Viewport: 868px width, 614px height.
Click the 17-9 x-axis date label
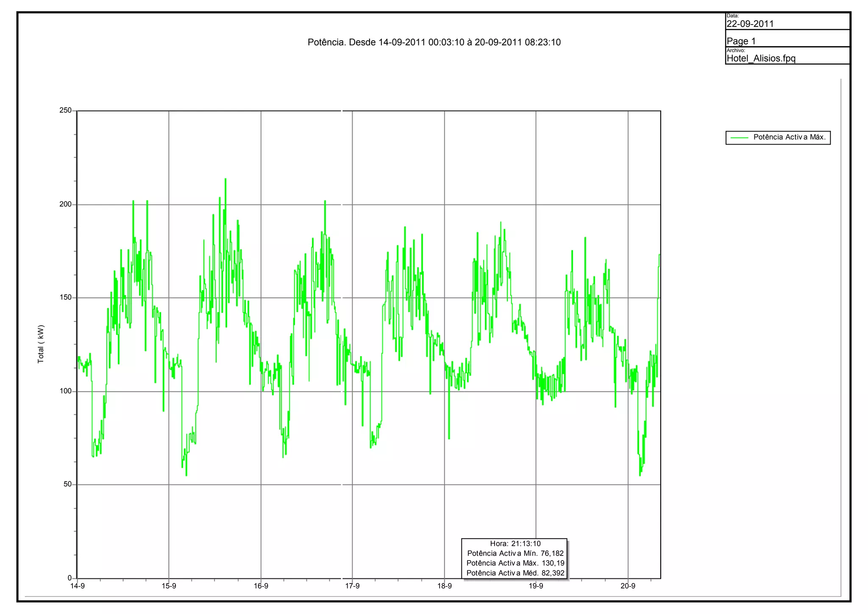click(x=352, y=586)
